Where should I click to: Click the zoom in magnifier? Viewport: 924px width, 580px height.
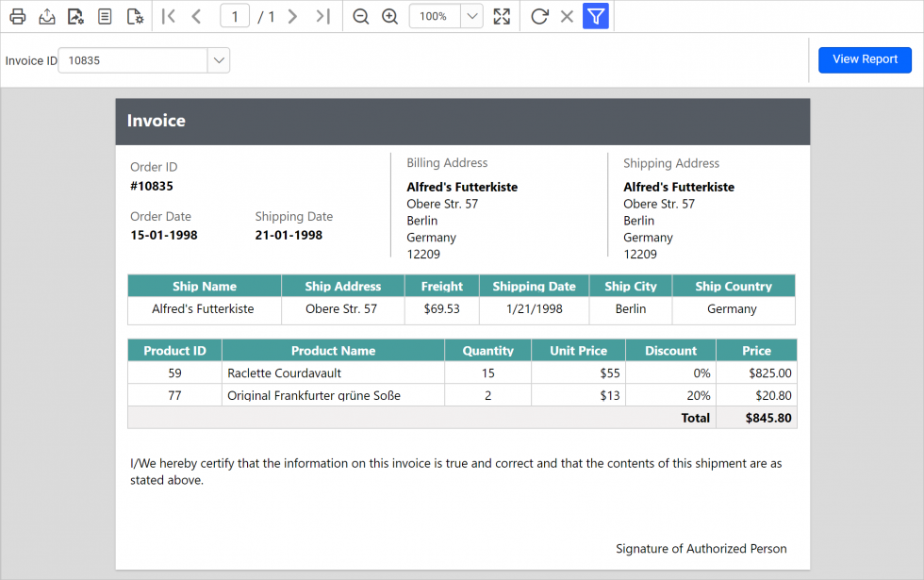(390, 17)
